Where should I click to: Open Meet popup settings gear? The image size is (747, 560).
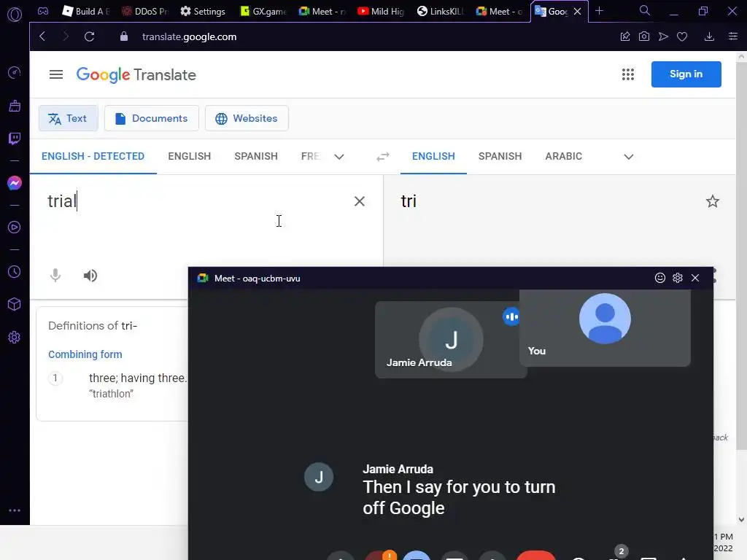point(678,278)
